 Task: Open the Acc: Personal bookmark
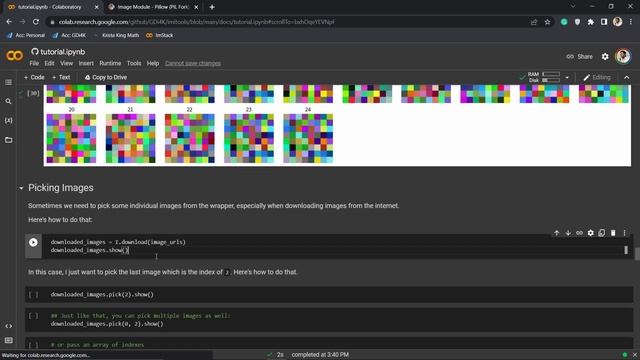[x=26, y=36]
